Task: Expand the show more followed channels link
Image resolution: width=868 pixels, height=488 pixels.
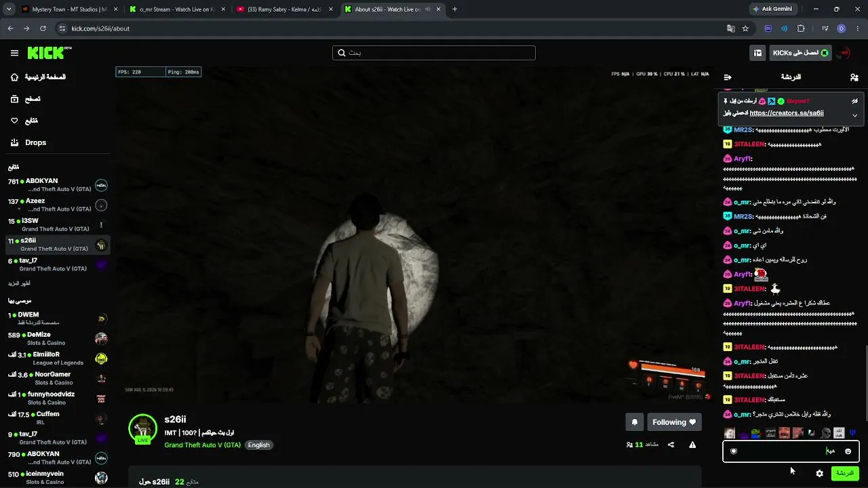Action: click(x=19, y=283)
